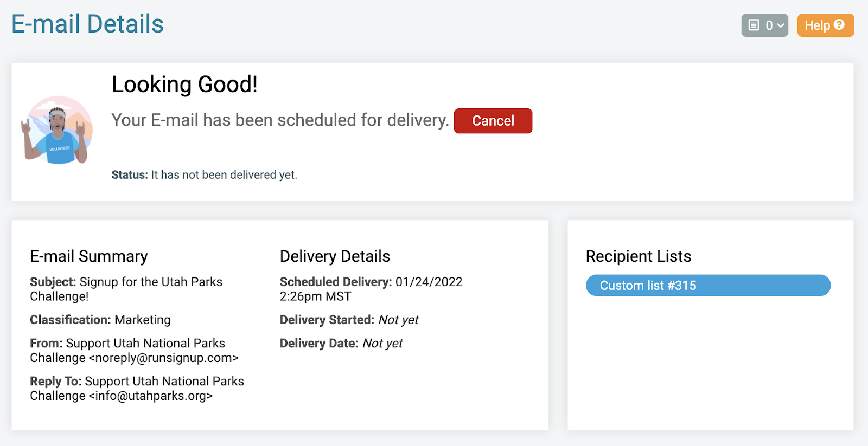Click the From noreply@runsignup.com address
868x446 pixels.
[163, 358]
